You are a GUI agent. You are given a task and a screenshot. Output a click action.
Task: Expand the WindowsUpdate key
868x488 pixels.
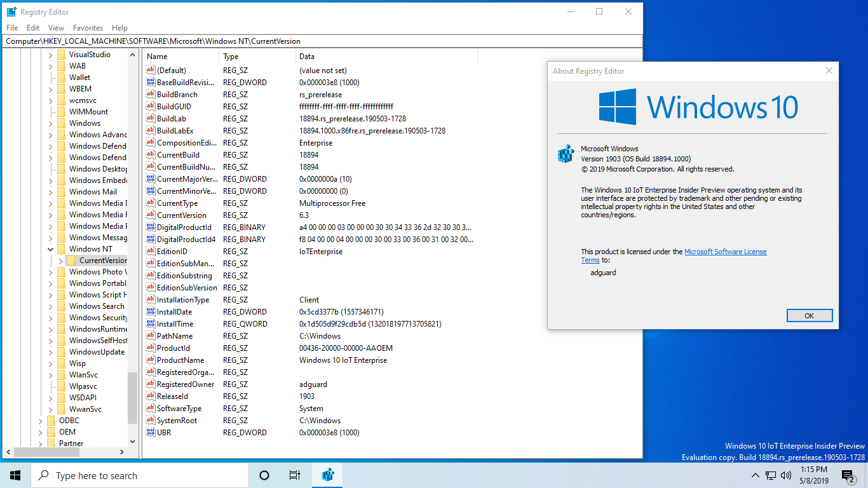pos(51,352)
